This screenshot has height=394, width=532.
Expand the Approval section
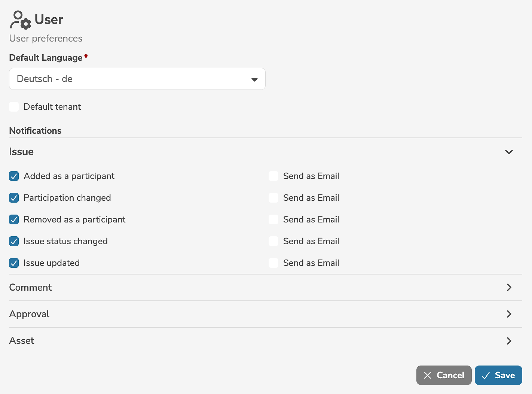[509, 314]
